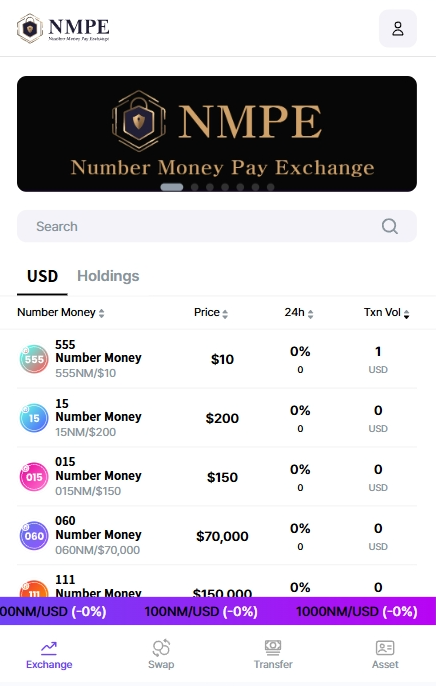The width and height of the screenshot is (436, 686).
Task: Open the user profile icon
Action: [398, 28]
